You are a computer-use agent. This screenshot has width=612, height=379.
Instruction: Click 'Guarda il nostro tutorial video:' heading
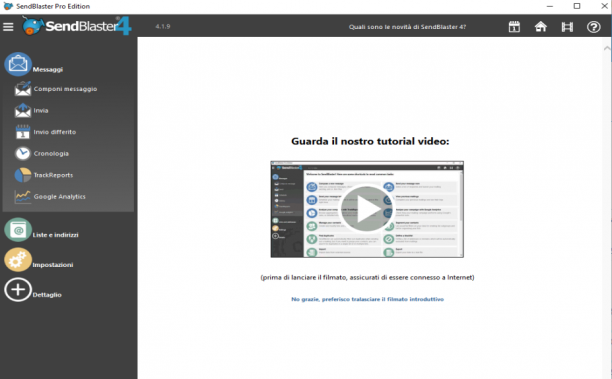[370, 141]
